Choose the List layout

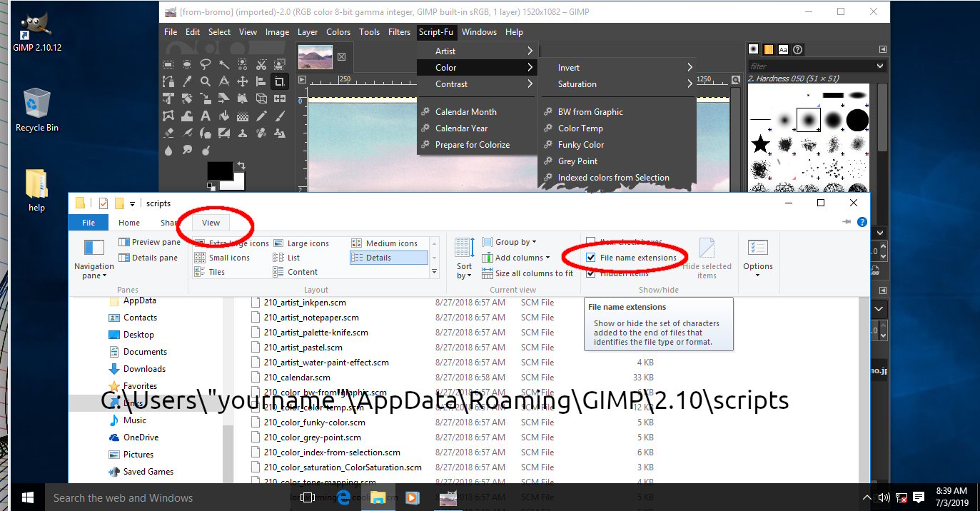point(286,258)
